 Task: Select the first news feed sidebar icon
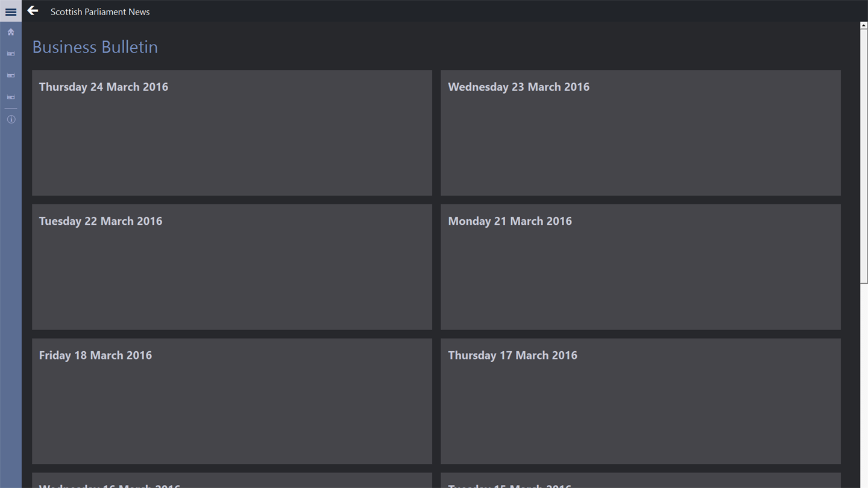11,54
